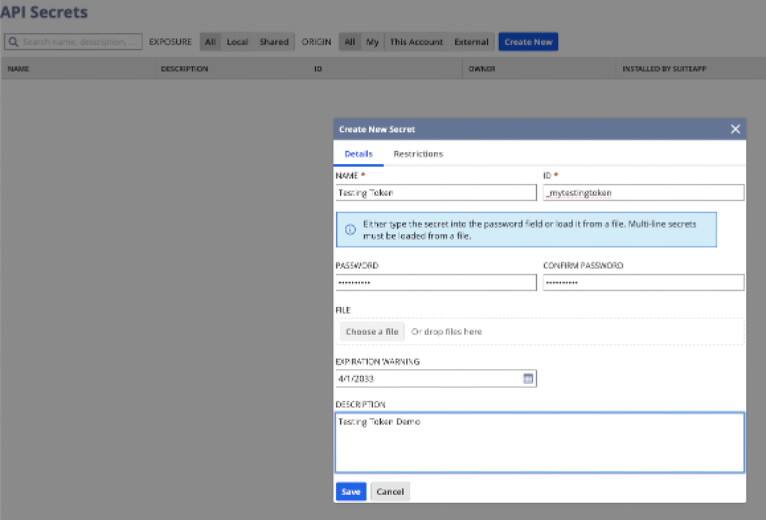Screen dimensions: 766x520
Task: Click the Confirm Password field
Action: point(643,283)
